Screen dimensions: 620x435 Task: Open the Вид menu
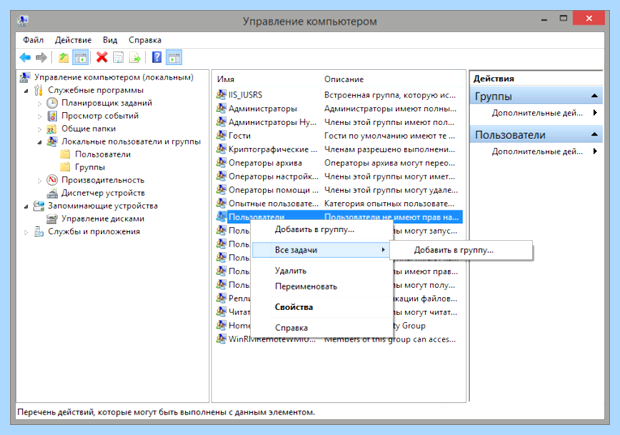tap(110, 40)
